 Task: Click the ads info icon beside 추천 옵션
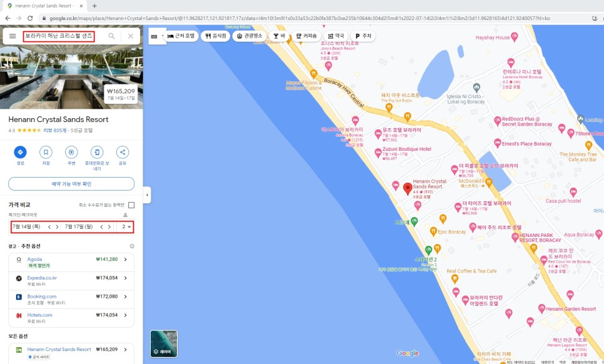pyautogui.click(x=132, y=246)
